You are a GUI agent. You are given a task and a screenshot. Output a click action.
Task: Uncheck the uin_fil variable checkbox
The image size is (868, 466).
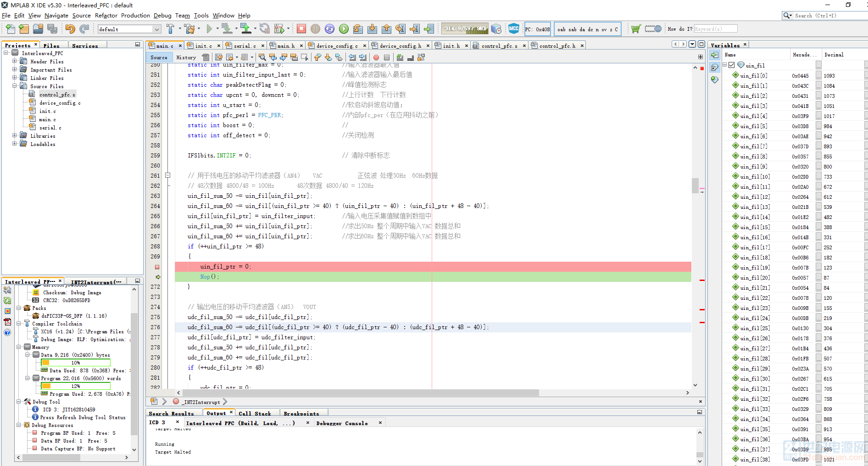point(732,65)
